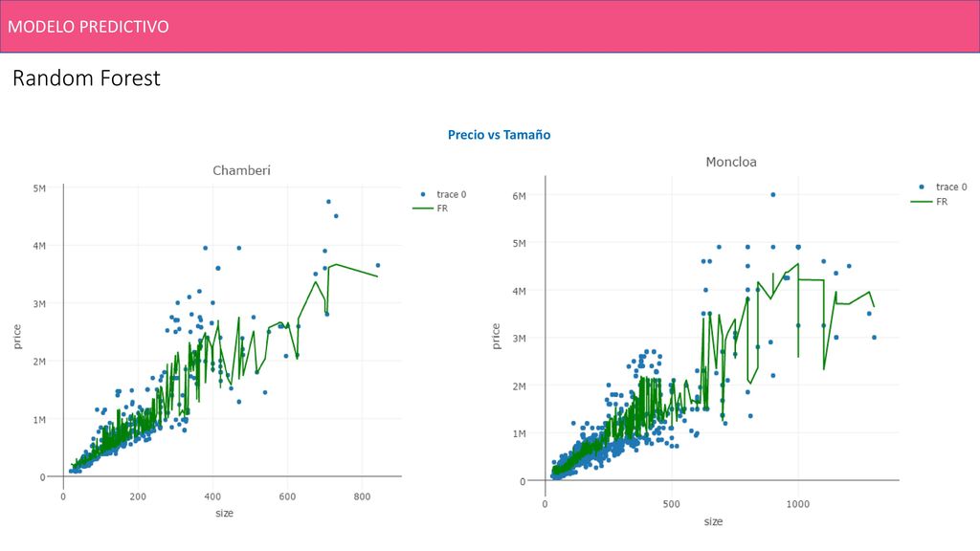980x551 pixels.
Task: Toggle trace 0 legend in Chamberi chart
Action: (x=440, y=194)
